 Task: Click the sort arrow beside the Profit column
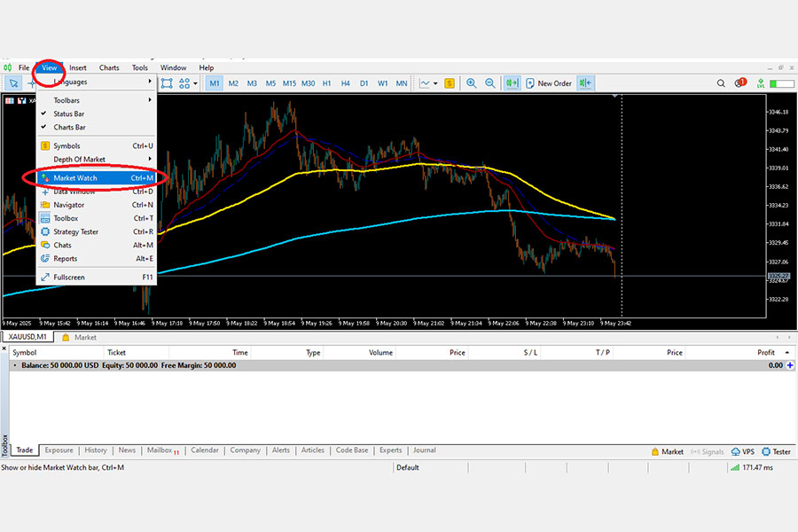(x=787, y=352)
